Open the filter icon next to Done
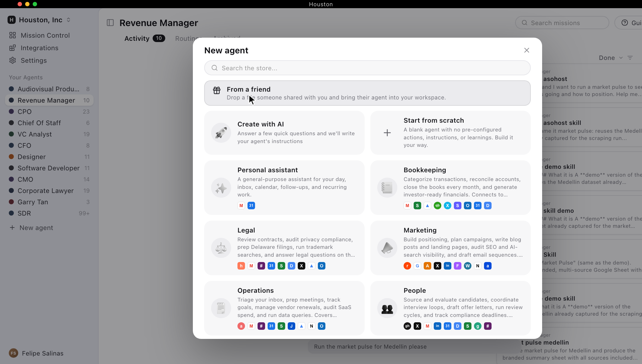 (x=630, y=58)
